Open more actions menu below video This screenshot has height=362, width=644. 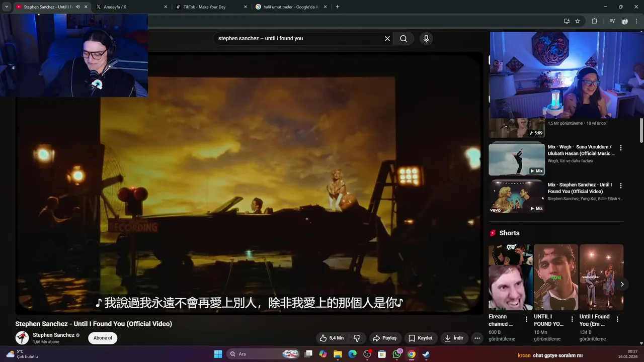point(477,338)
